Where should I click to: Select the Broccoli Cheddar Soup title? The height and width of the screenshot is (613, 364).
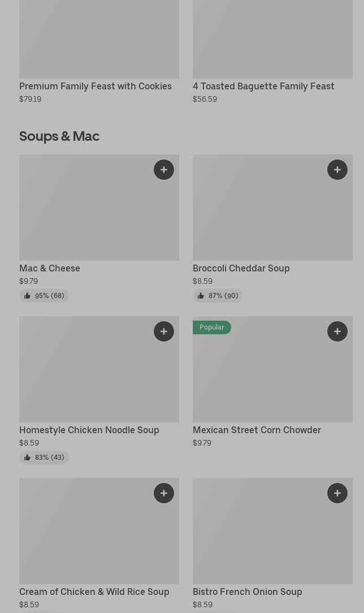click(241, 268)
